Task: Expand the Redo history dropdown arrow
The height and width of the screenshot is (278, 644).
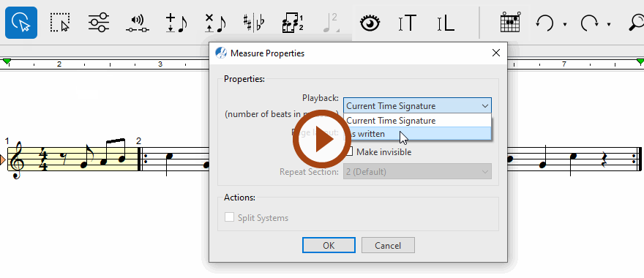Action: click(x=609, y=25)
